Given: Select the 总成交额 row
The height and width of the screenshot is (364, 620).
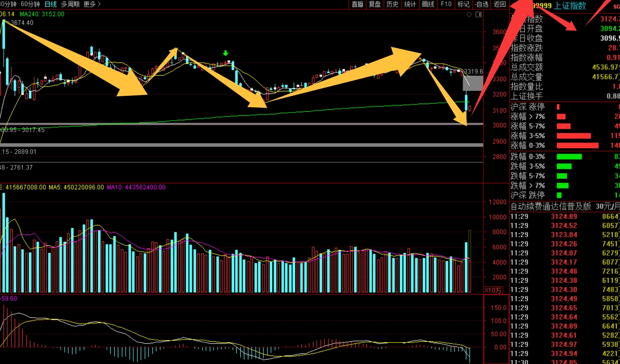Looking at the screenshot, I should click(565, 67).
